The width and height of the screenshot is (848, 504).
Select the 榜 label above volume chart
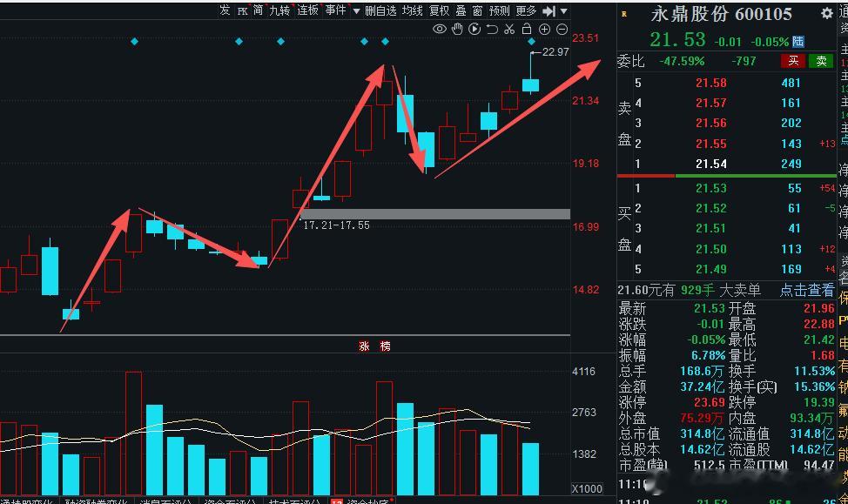click(385, 346)
